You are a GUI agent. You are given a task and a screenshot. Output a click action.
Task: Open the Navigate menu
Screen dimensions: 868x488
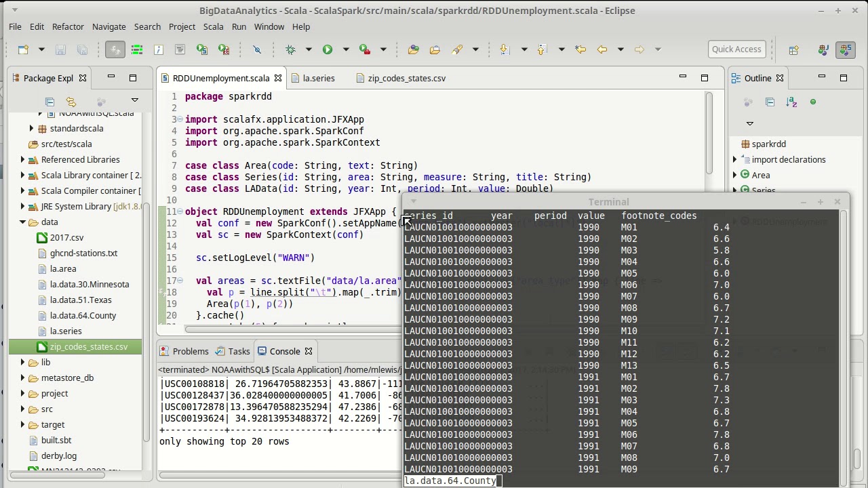point(108,27)
